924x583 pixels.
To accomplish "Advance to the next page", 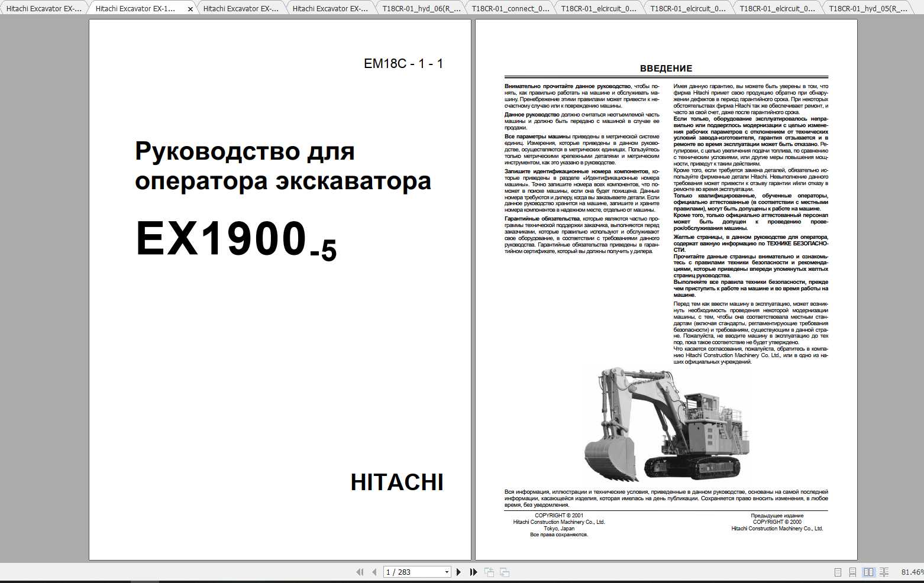I will [459, 572].
